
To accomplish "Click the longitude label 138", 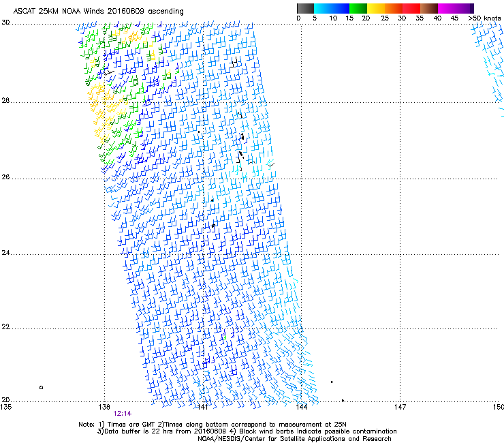I will point(104,407).
